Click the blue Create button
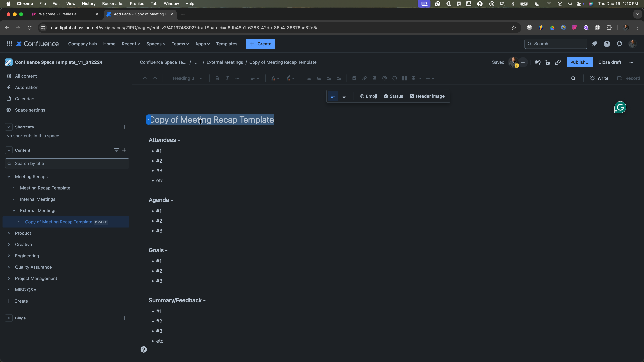644x362 pixels. coord(260,44)
